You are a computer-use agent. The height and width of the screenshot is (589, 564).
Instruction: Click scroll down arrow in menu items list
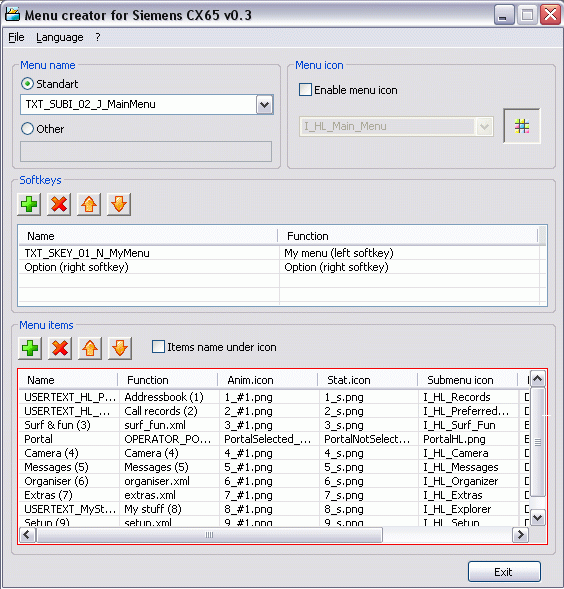click(538, 518)
